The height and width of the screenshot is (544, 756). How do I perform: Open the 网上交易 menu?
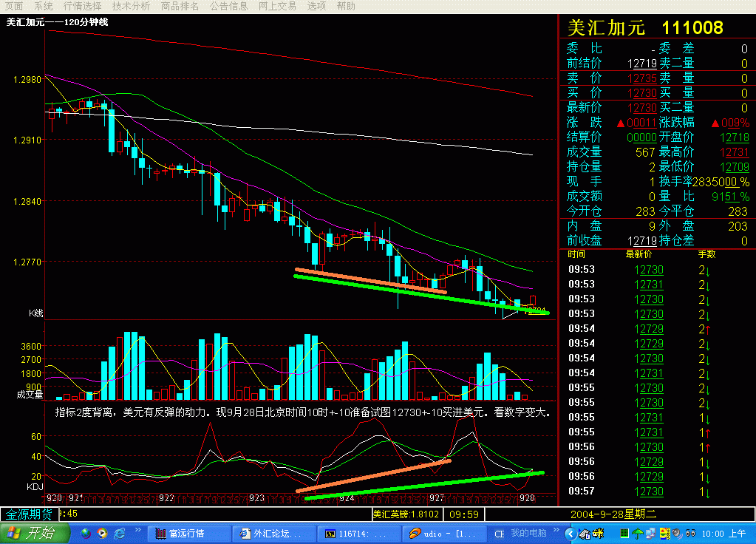(277, 6)
